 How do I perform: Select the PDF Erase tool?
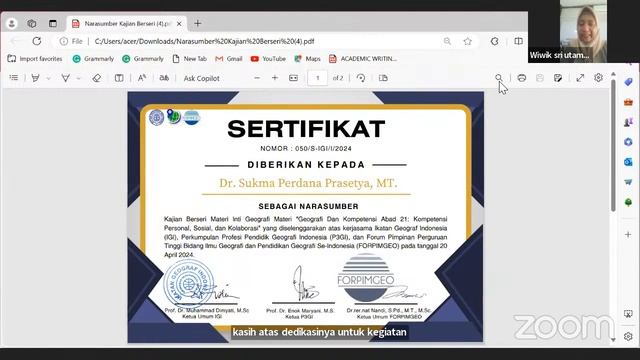96,78
